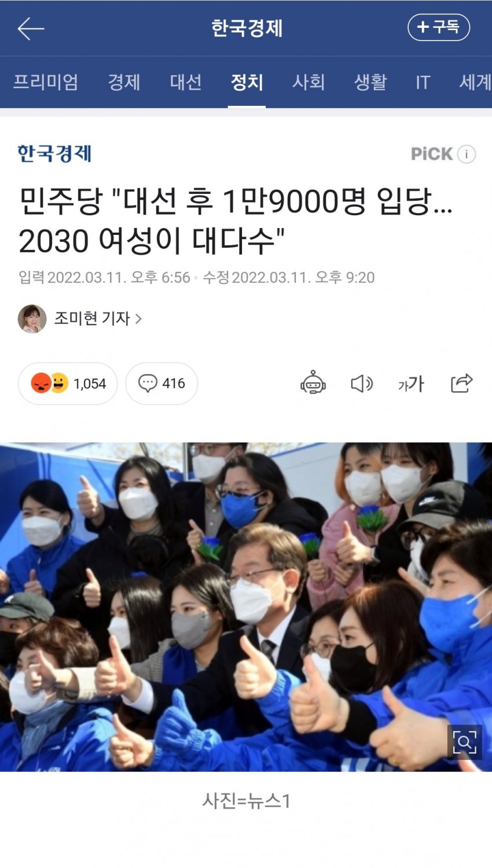Viewport: 492px width, 868px height.
Task: Switch to the 대선 tab
Action: pyautogui.click(x=186, y=82)
